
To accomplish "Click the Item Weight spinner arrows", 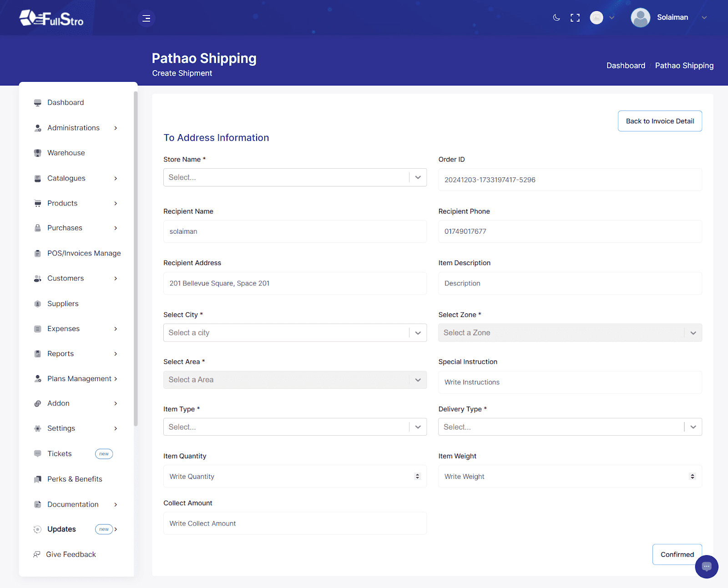I will pos(693,477).
